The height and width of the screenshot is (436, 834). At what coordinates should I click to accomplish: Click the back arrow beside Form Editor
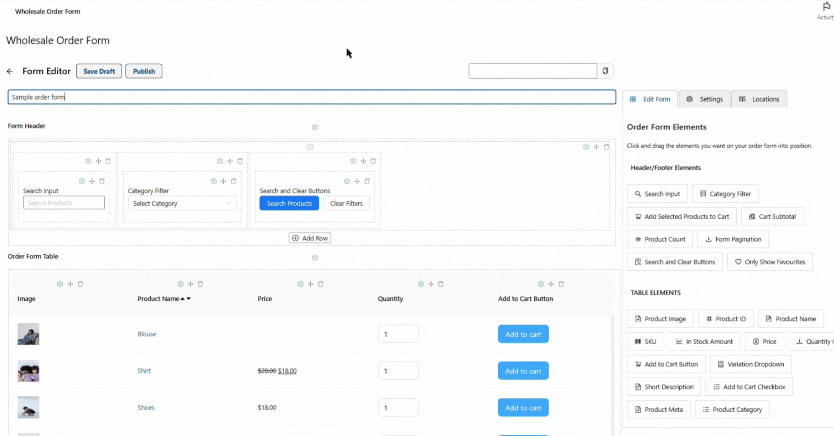(x=10, y=72)
